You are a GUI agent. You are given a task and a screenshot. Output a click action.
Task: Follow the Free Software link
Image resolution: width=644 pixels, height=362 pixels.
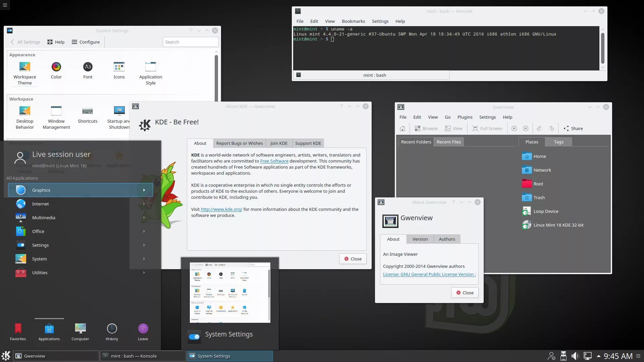coord(274,161)
